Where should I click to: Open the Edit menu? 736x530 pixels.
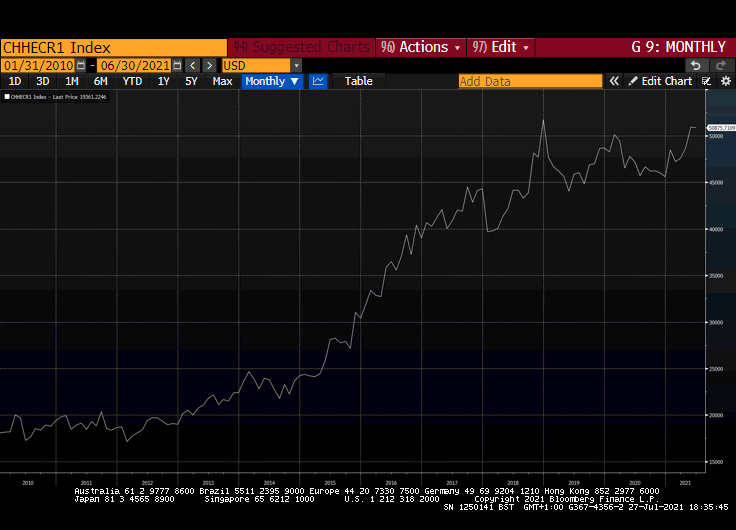point(501,47)
